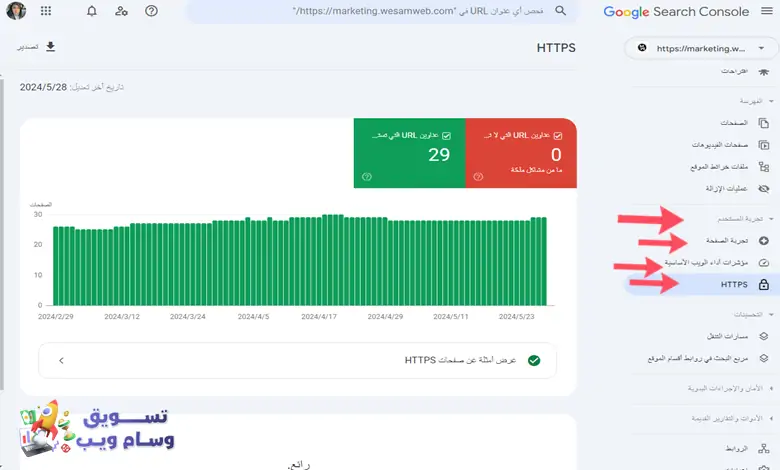Screen dimensions: 780x470
Task: Click the sitemaps tree sidebar icon
Action: [764, 167]
